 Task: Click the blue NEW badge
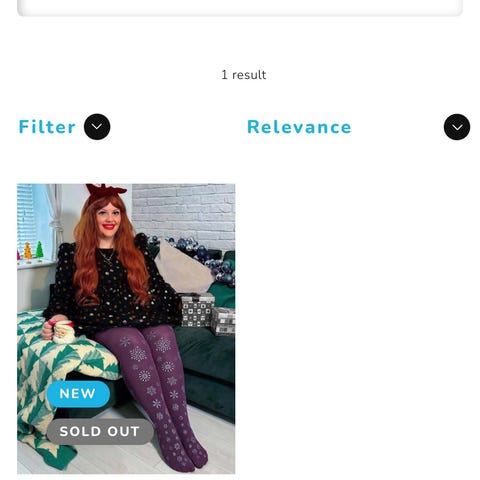[78, 394]
